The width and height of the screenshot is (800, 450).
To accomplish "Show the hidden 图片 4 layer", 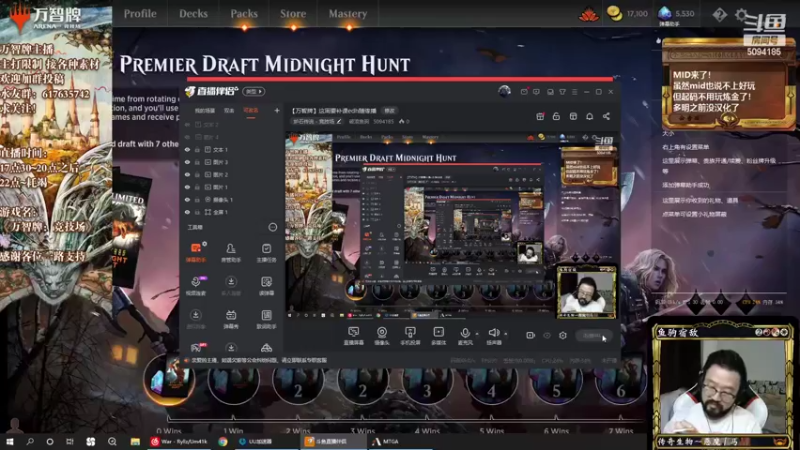I will click(x=187, y=137).
